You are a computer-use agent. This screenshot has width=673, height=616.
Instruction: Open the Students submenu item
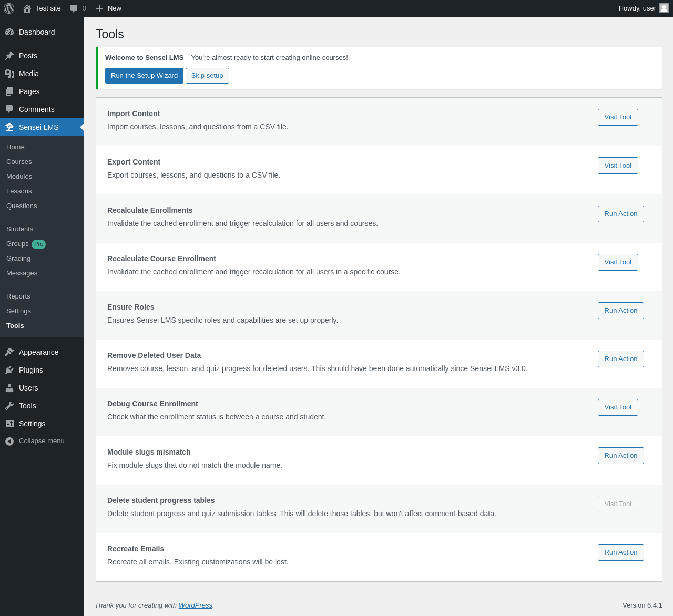pos(42,229)
